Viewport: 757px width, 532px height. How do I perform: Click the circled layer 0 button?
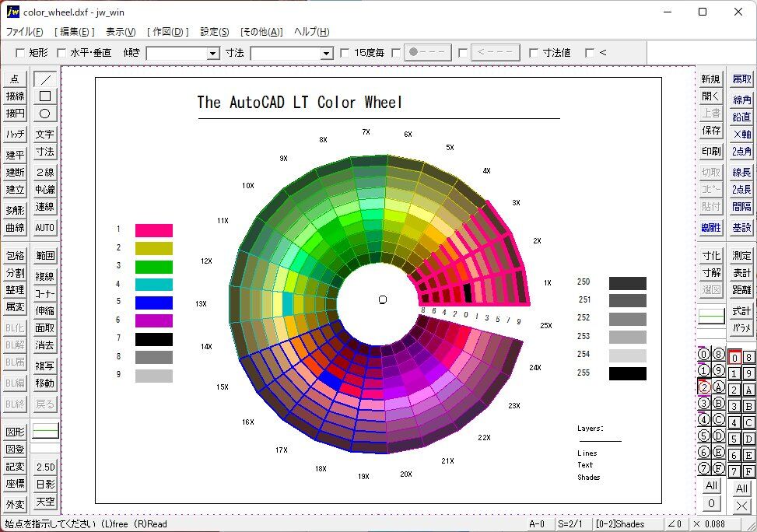(703, 354)
